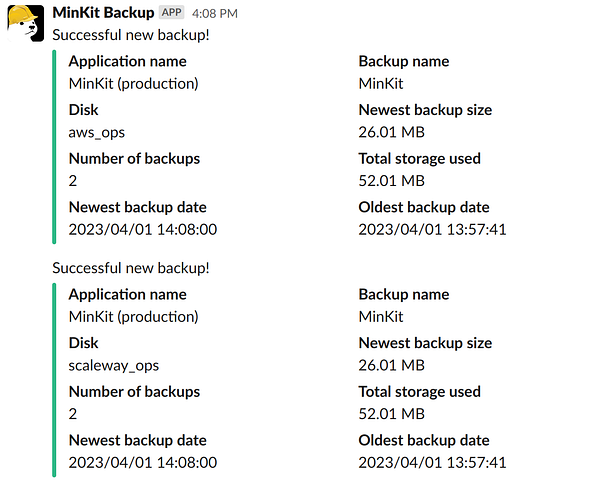Click the APP badge next to sender
The image size is (600, 484).
pos(172,13)
